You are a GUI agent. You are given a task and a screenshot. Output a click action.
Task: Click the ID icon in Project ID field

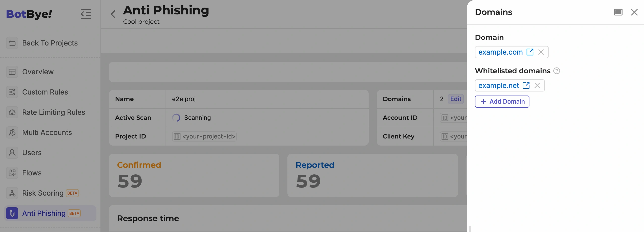tap(177, 136)
